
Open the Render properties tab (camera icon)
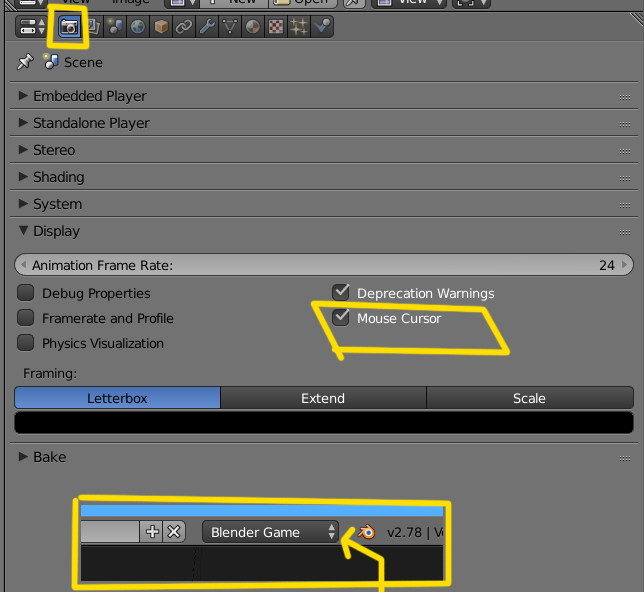click(69, 27)
